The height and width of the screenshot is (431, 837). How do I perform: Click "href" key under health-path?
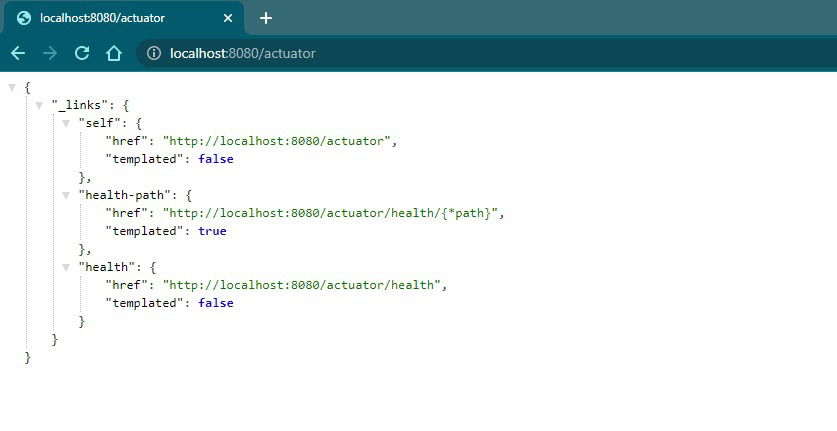127,213
